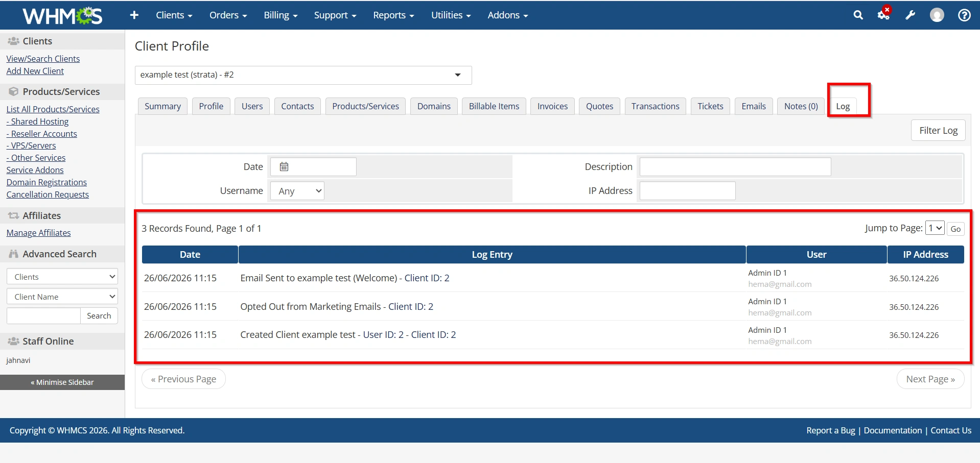
Task: Switch to the Emails tab
Action: (x=754, y=106)
